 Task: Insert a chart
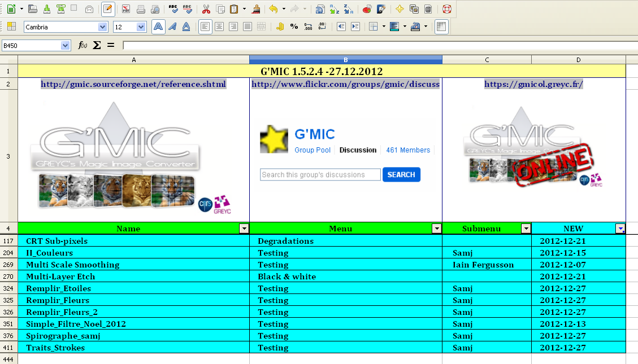[367, 9]
